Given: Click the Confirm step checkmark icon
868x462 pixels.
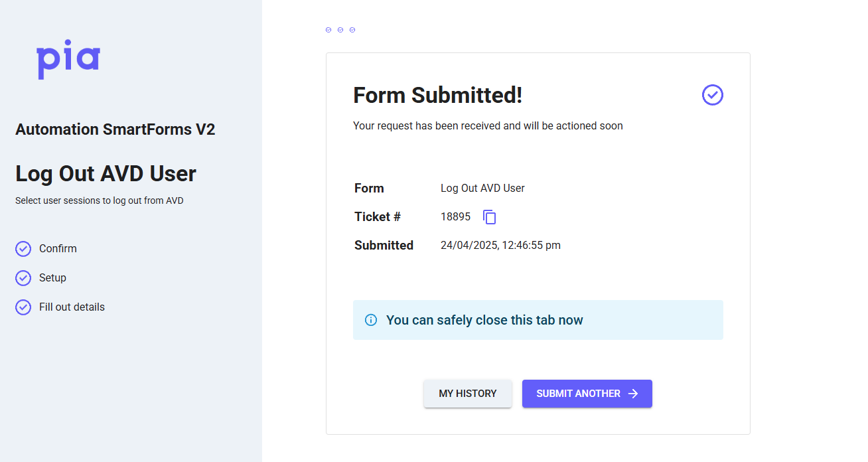Looking at the screenshot, I should pos(23,249).
